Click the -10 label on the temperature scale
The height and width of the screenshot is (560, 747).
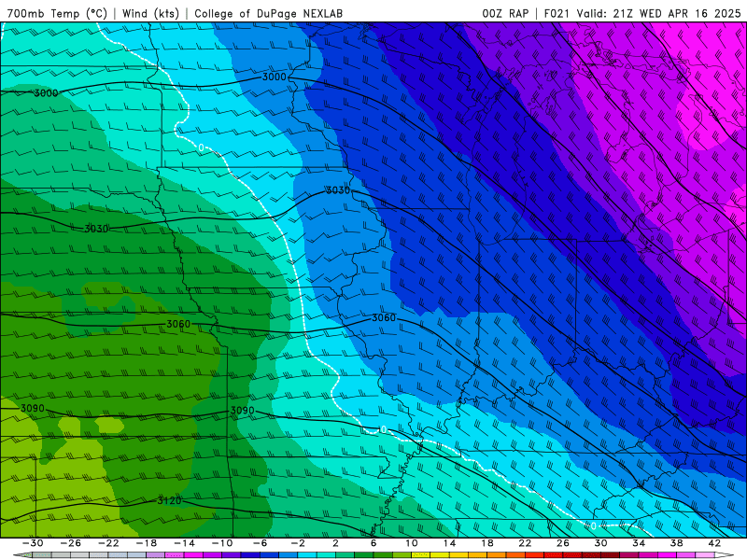pyautogui.click(x=222, y=543)
